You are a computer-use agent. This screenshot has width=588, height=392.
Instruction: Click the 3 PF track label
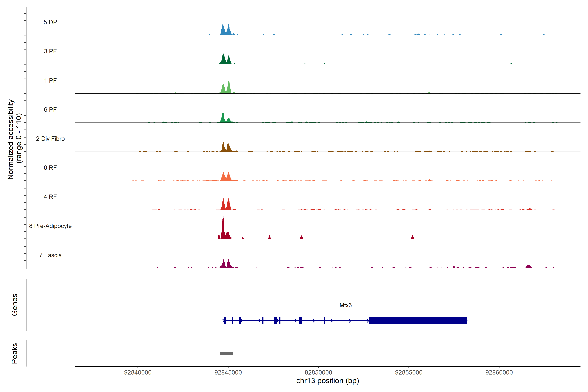pos(50,51)
